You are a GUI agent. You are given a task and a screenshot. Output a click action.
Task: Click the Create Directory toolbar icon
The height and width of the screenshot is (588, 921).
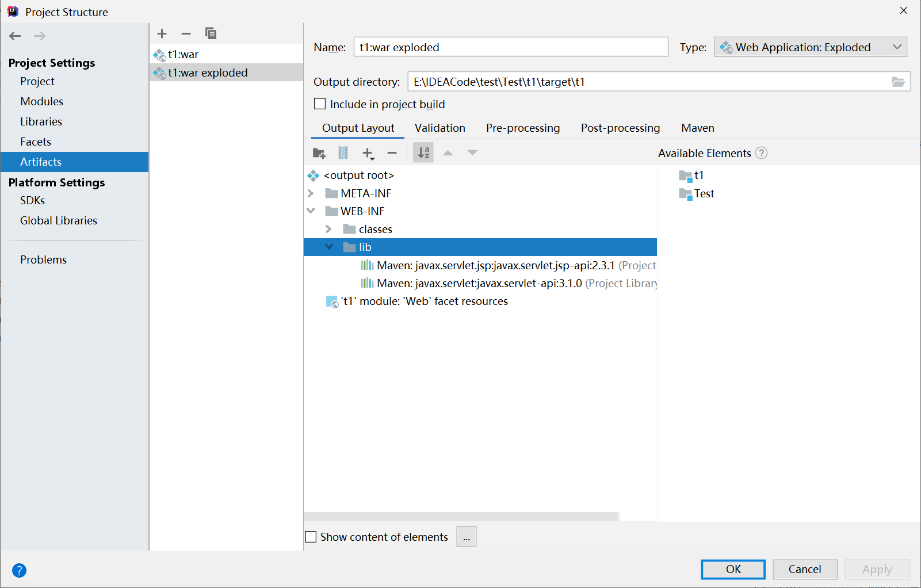tap(319, 153)
